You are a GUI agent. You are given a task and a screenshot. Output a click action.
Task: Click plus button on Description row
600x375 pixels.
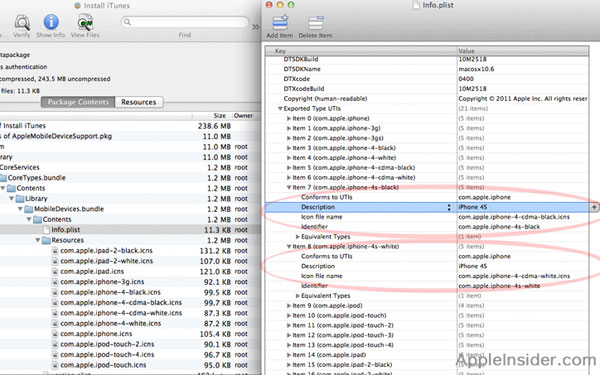pos(594,207)
